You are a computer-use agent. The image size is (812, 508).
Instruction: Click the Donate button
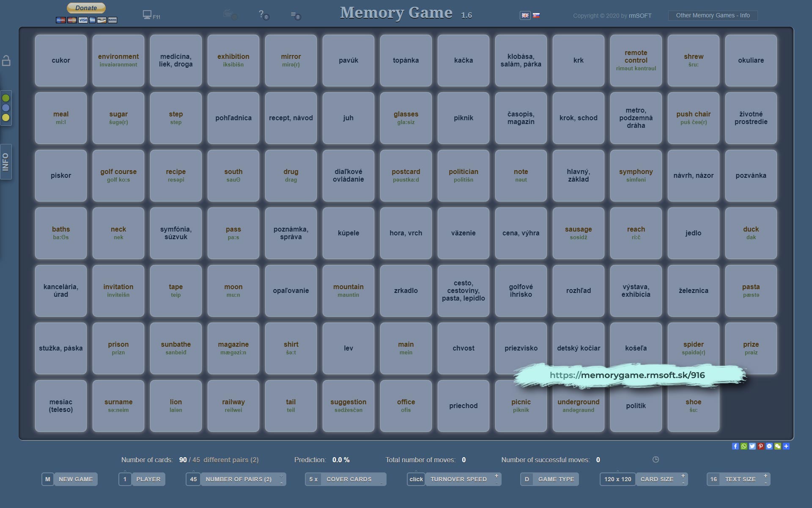(x=86, y=8)
